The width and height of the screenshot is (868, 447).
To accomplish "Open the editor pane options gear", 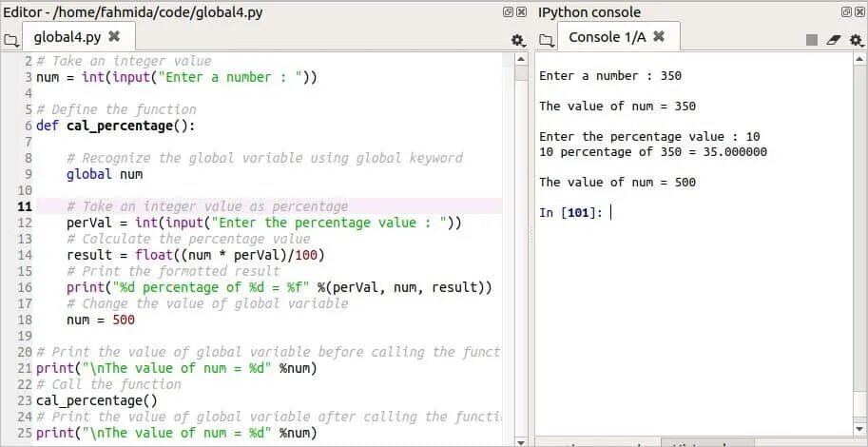I will tap(517, 40).
